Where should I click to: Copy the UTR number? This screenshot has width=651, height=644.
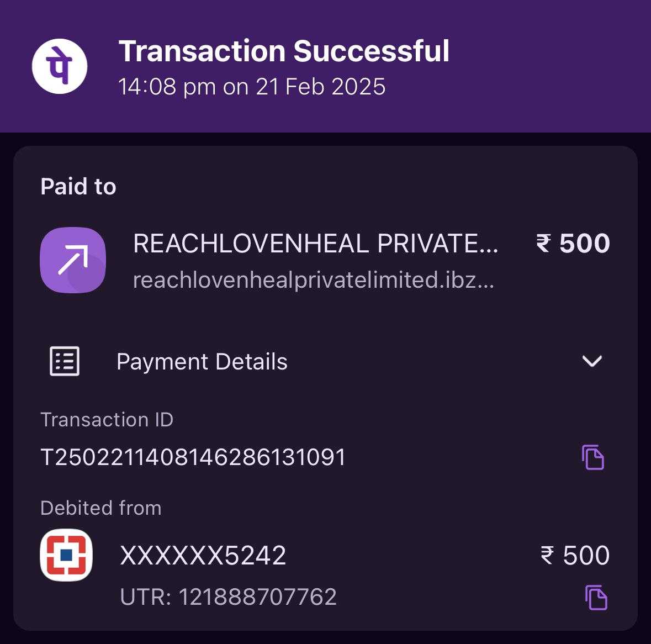596,598
